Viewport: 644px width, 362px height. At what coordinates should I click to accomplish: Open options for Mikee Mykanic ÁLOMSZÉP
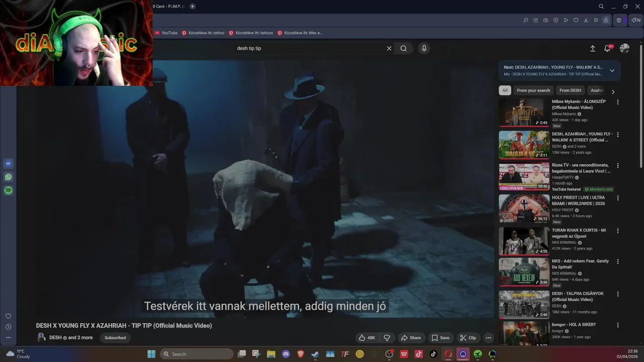coord(618,102)
